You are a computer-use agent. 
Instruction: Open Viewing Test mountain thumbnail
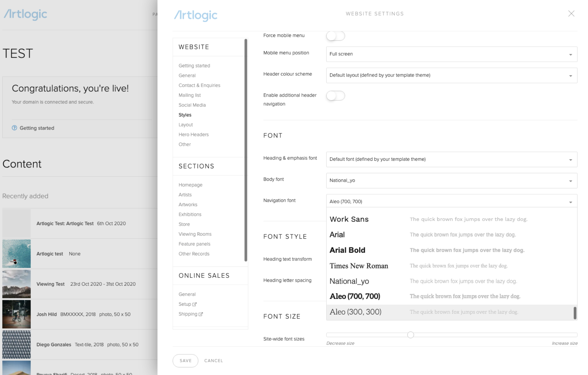point(16,284)
